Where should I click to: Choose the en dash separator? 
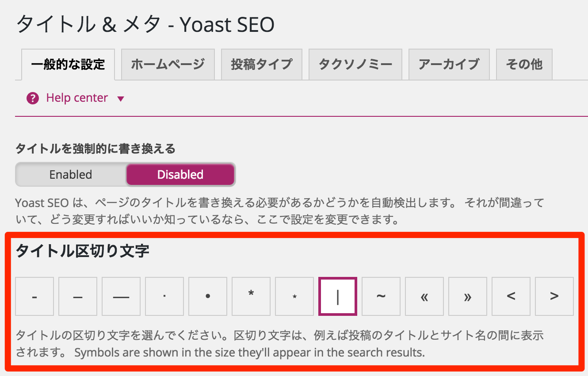[78, 296]
